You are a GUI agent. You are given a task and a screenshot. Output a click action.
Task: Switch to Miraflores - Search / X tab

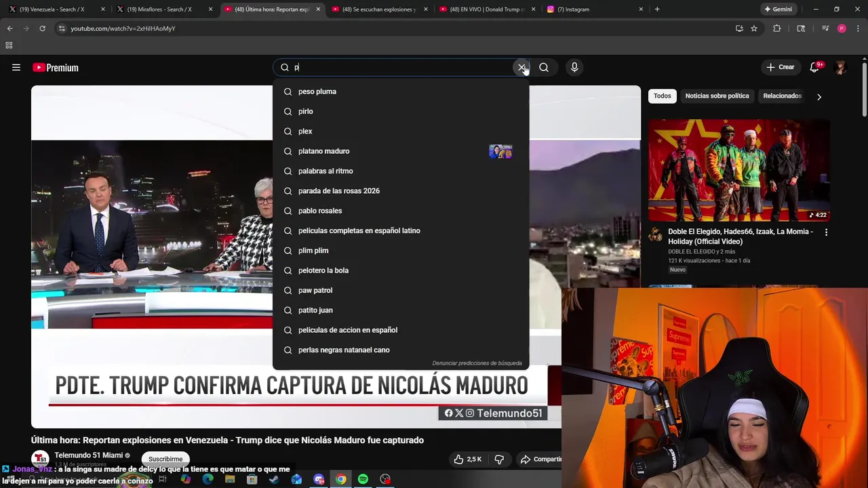click(163, 9)
